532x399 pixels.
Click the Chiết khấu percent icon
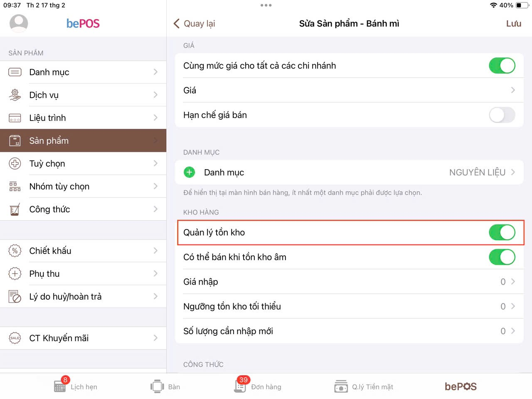[15, 251]
